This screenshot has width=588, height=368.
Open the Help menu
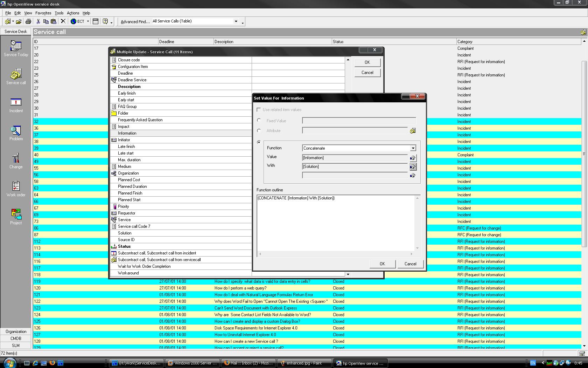pos(86,13)
